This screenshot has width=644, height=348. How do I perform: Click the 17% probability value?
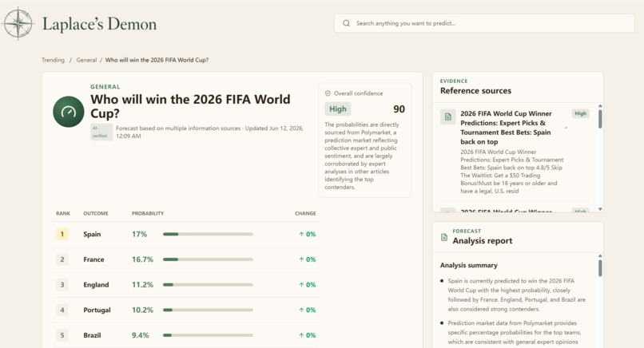139,235
